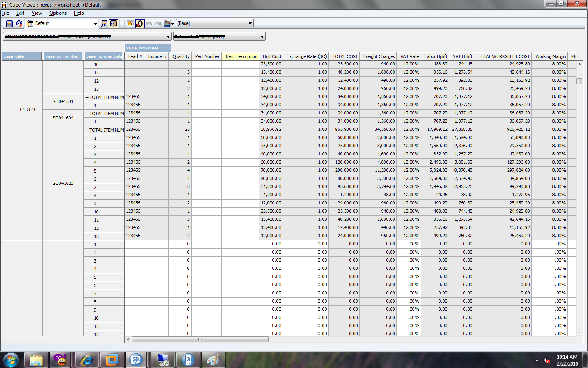
Task: Click the Working Margin column header
Action: (550, 56)
